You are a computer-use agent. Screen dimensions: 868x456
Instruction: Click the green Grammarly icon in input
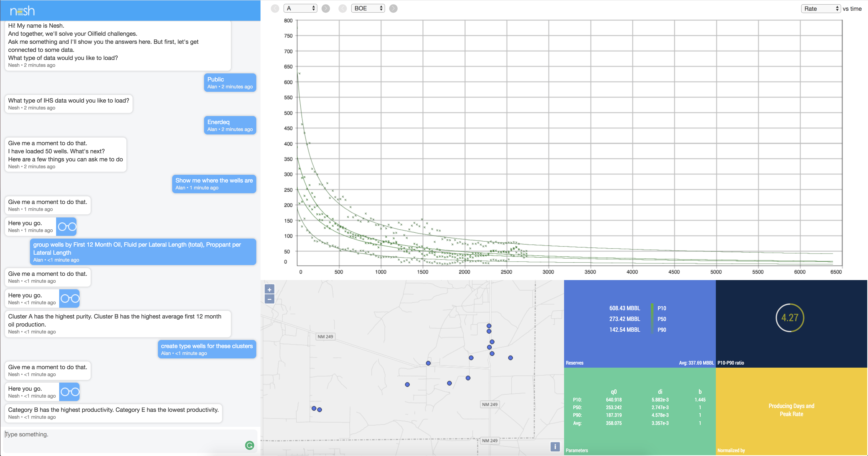pyautogui.click(x=249, y=446)
